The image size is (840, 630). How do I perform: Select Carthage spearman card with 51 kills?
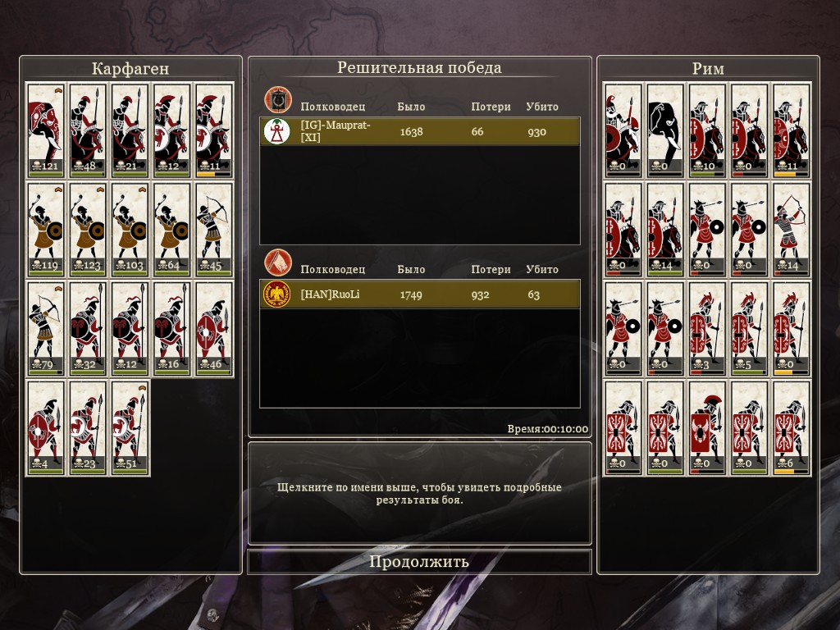pyautogui.click(x=130, y=428)
